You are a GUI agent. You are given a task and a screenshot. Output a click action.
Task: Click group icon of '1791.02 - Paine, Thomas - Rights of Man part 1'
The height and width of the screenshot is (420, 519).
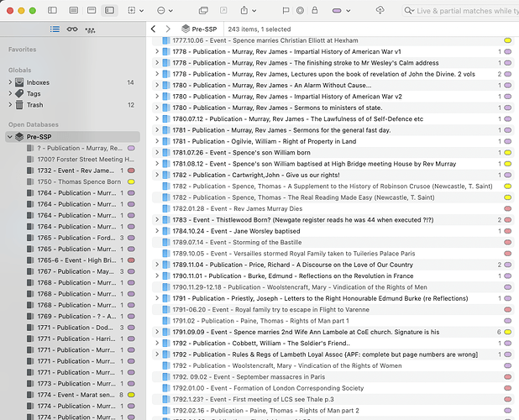tap(165, 321)
